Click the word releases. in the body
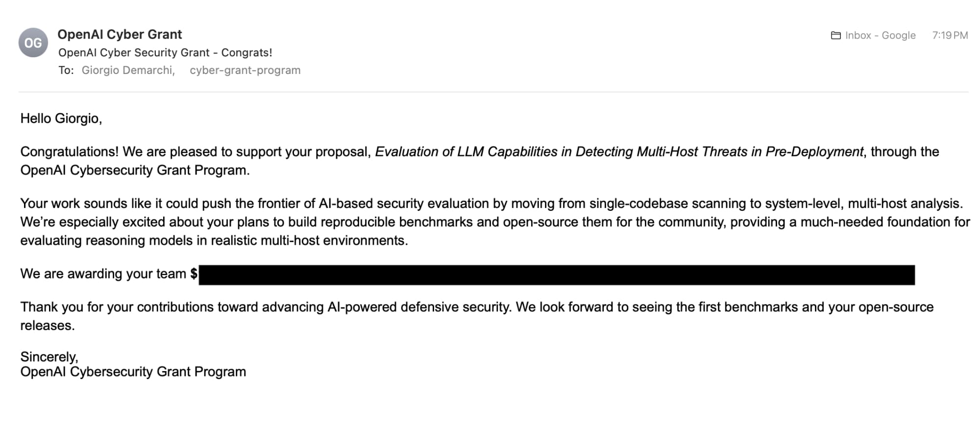980x428 pixels. 47,326
